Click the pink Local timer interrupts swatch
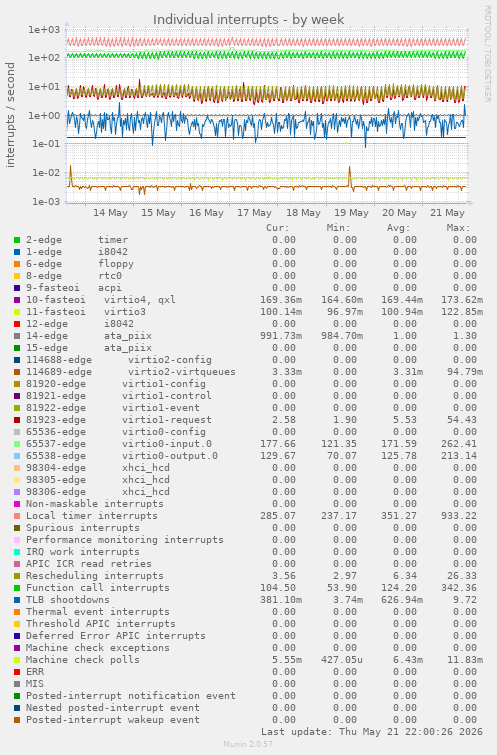 (17, 516)
